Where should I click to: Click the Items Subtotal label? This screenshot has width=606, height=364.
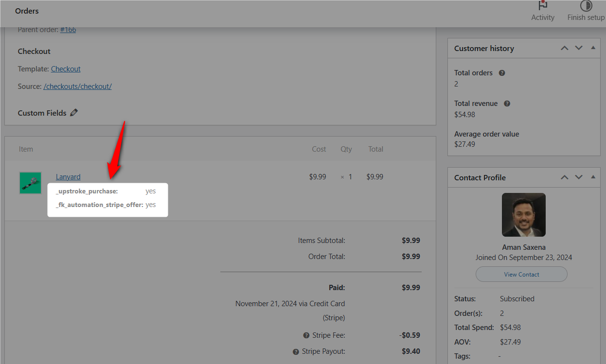coord(321,241)
